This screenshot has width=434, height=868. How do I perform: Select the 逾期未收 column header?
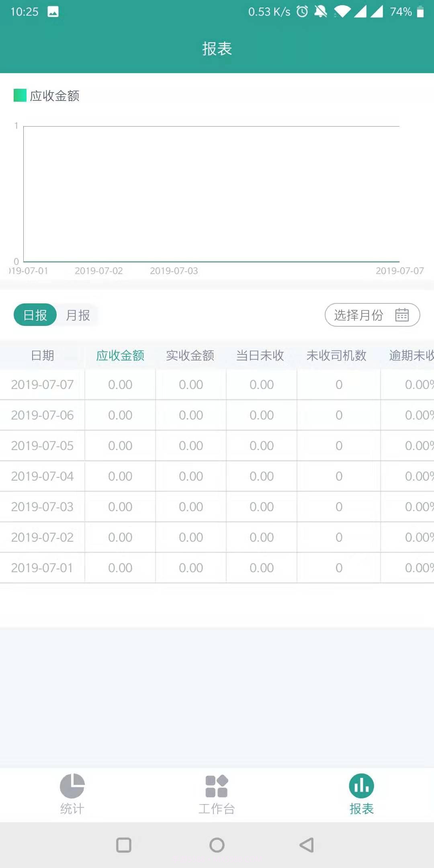click(x=411, y=355)
